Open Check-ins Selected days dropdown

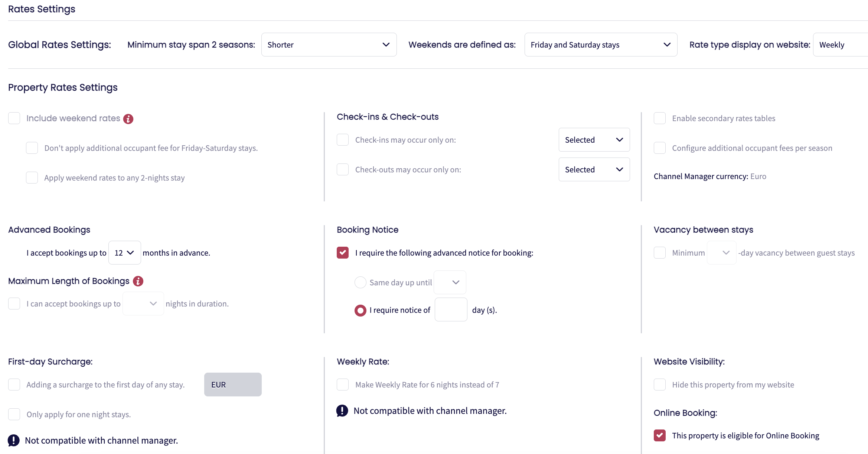tap(594, 140)
